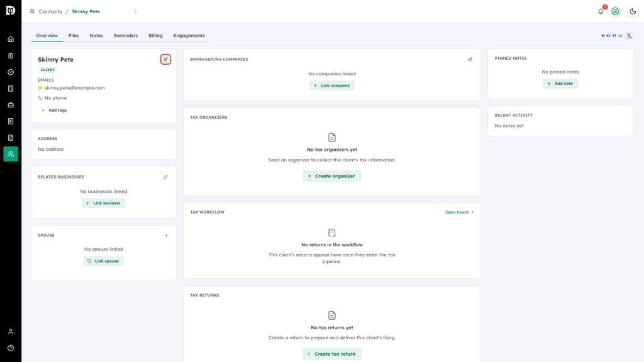
Task: Open the user account avatar menu
Action: coord(615,11)
